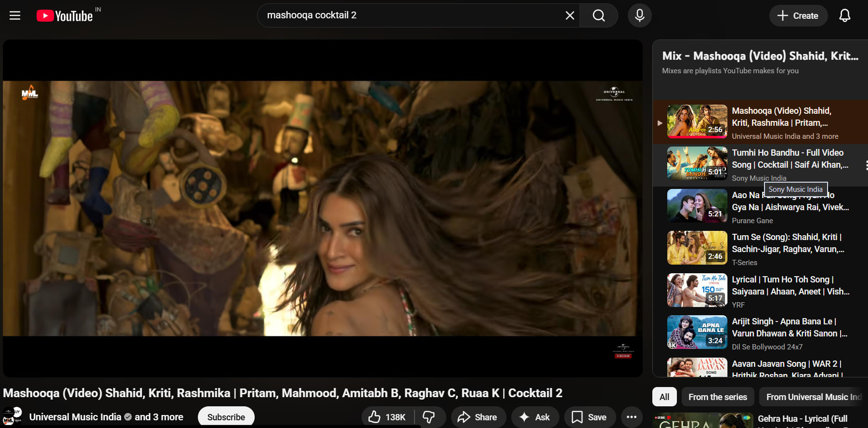
Task: Click Purane Gane channel name
Action: (x=752, y=221)
